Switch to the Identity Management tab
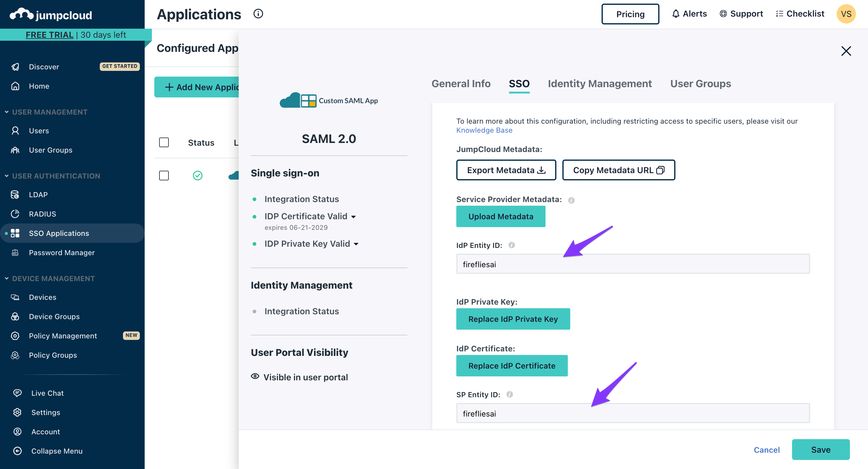 pyautogui.click(x=599, y=84)
